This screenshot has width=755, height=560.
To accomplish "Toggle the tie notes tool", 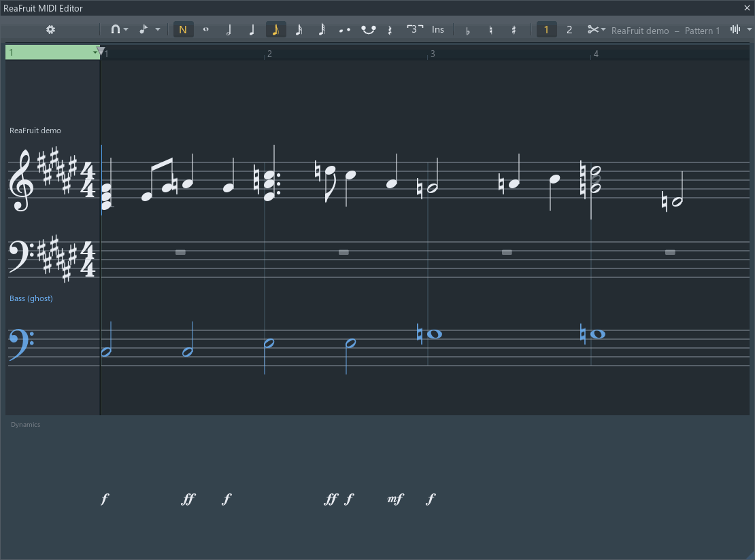I will (x=369, y=30).
